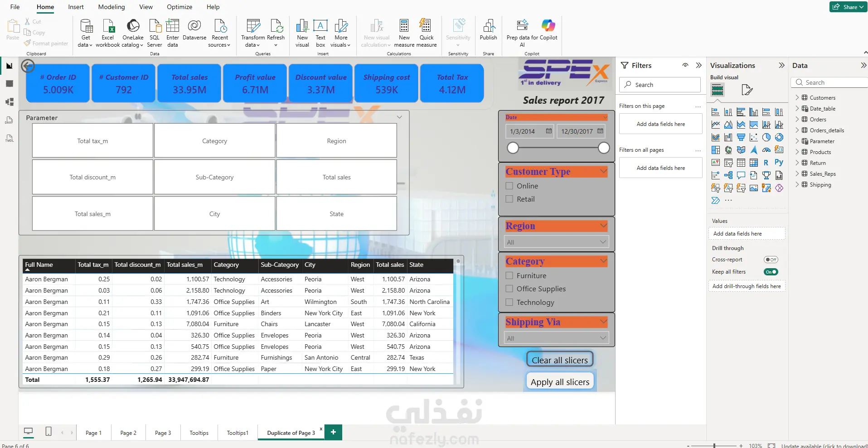Connect to SQL Server
868x448 pixels.
point(155,33)
